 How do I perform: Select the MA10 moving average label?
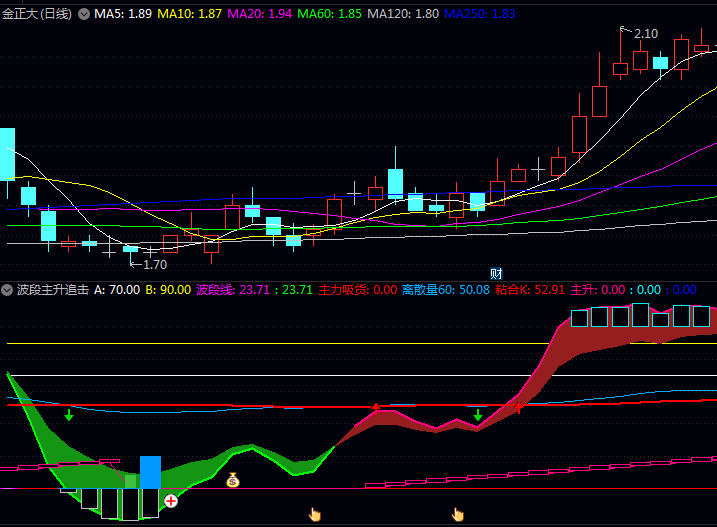[x=190, y=15]
